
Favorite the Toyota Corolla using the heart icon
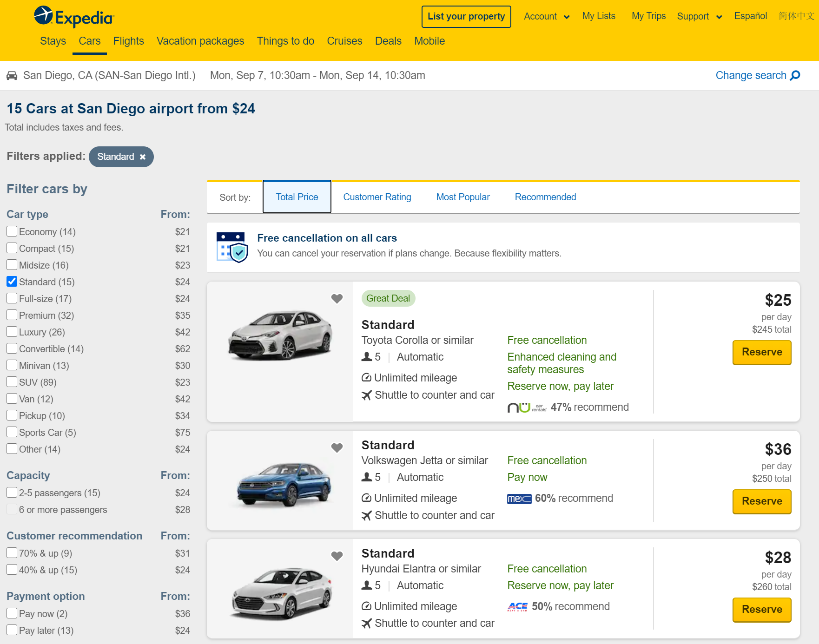pos(337,299)
